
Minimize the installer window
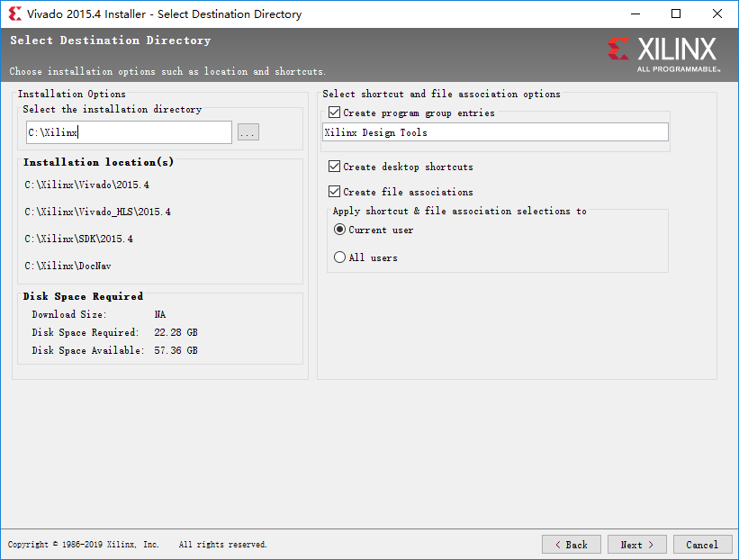635,14
